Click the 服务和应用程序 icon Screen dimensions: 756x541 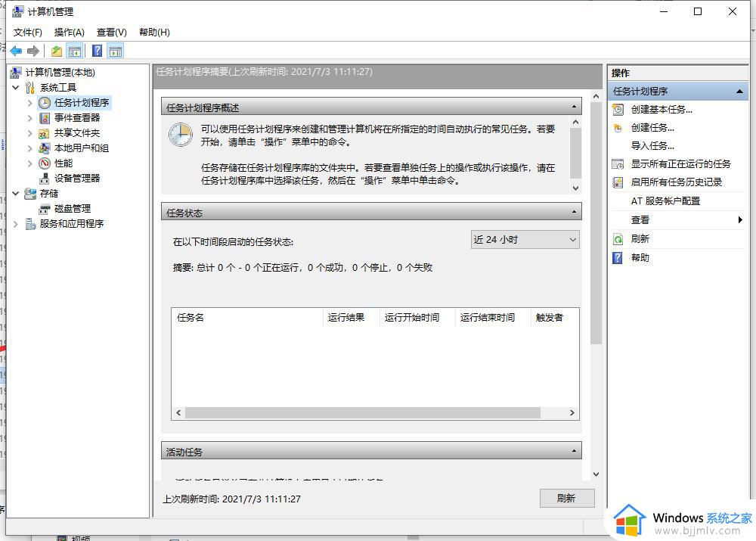tap(30, 224)
